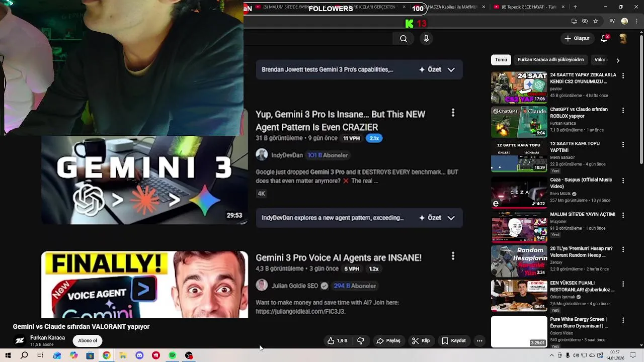Open Ceza Suspus video thumbnail
644x362 pixels.
(519, 192)
